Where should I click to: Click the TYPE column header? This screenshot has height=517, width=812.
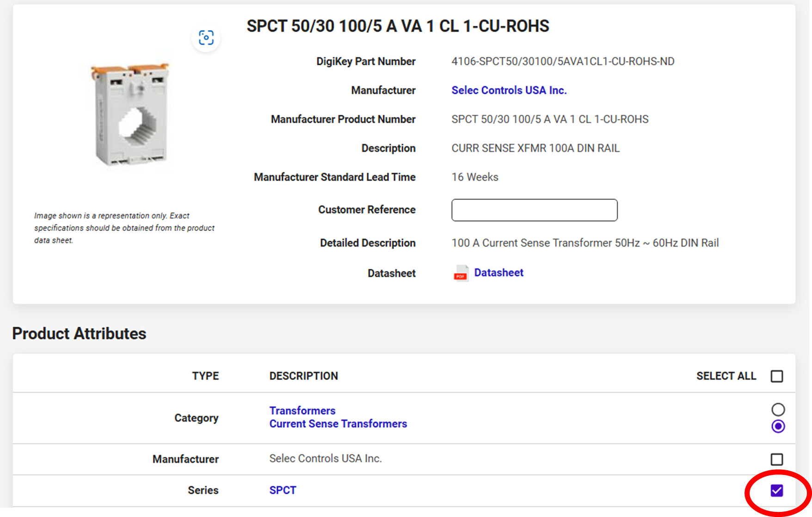[x=205, y=376]
